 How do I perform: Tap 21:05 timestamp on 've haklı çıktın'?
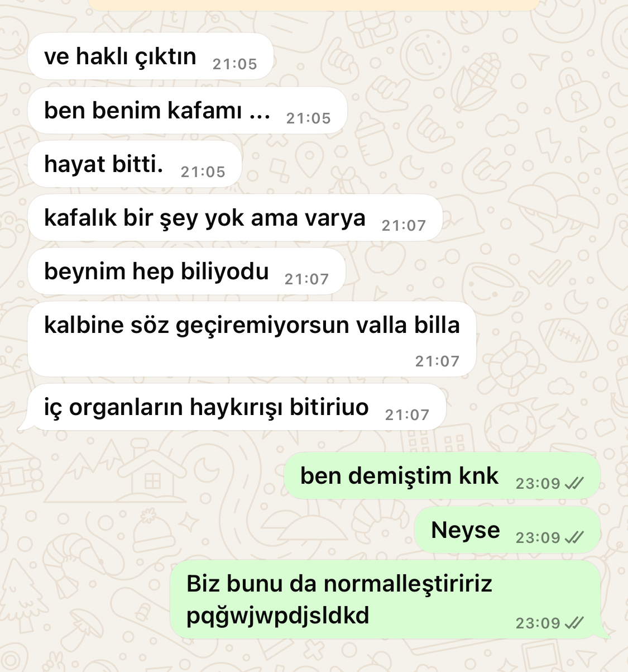tap(235, 64)
